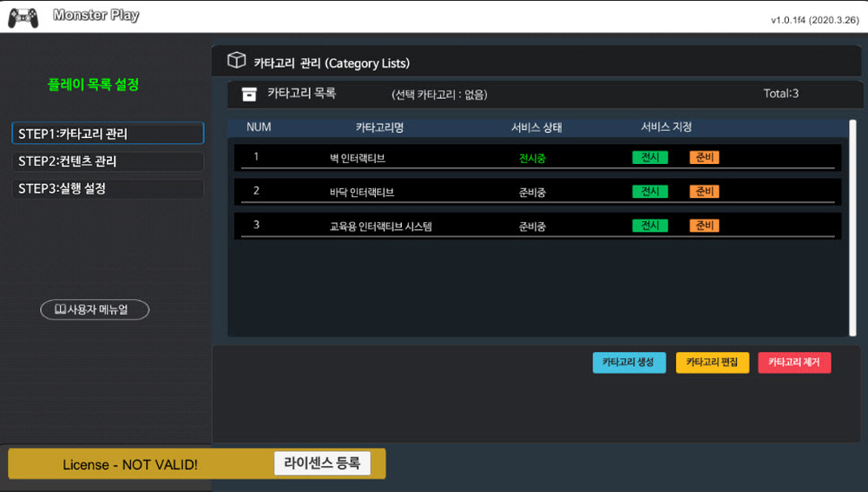Image resolution: width=868 pixels, height=492 pixels.
Task: Click the 카타고리 편집 button
Action: click(713, 363)
